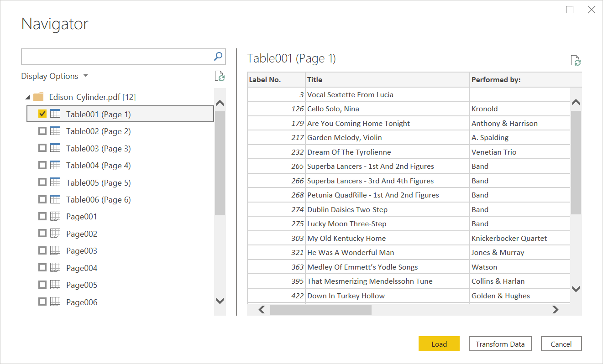603x364 pixels.
Task: Click the Cancel button
Action: 561,343
